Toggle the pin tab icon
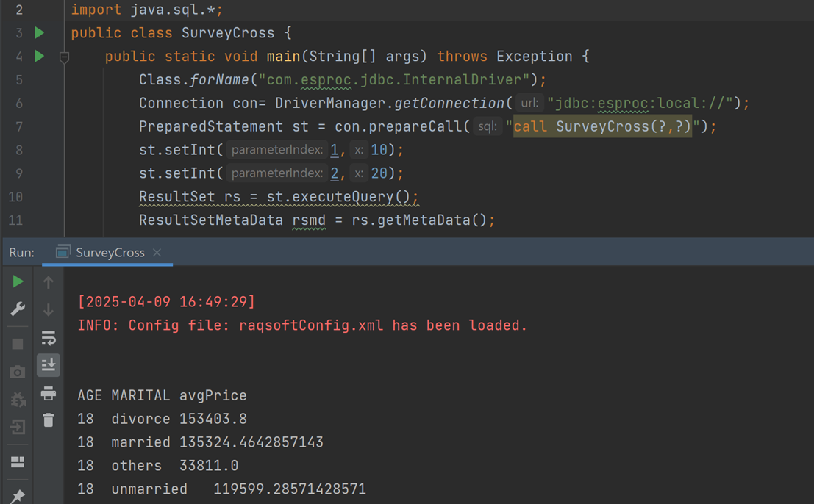 [18, 496]
